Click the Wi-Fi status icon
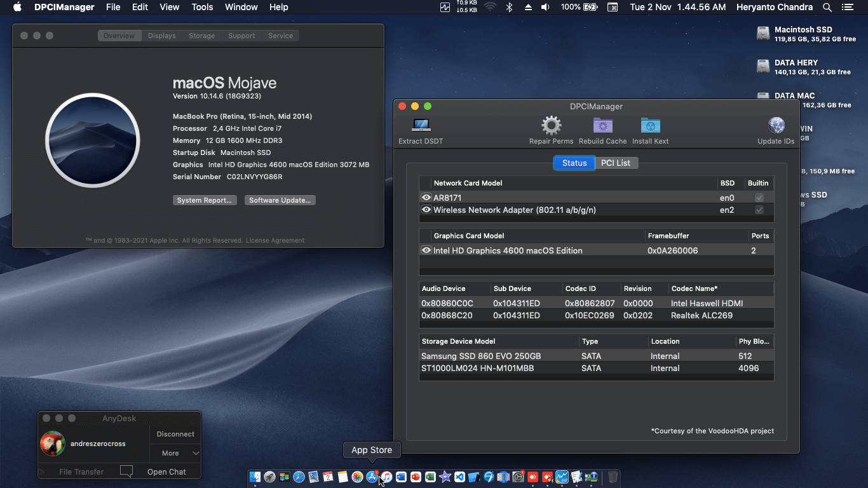Image resolution: width=868 pixels, height=488 pixels. coord(490,7)
